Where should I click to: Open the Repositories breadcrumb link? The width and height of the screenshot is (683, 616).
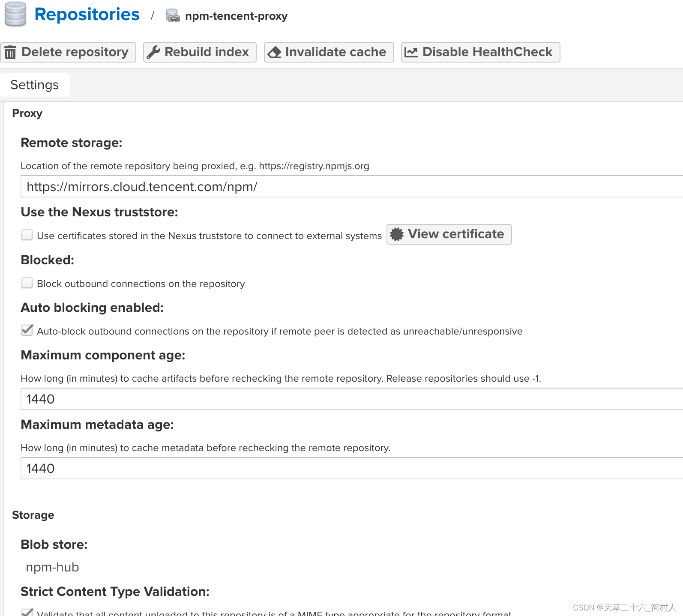pyautogui.click(x=87, y=15)
